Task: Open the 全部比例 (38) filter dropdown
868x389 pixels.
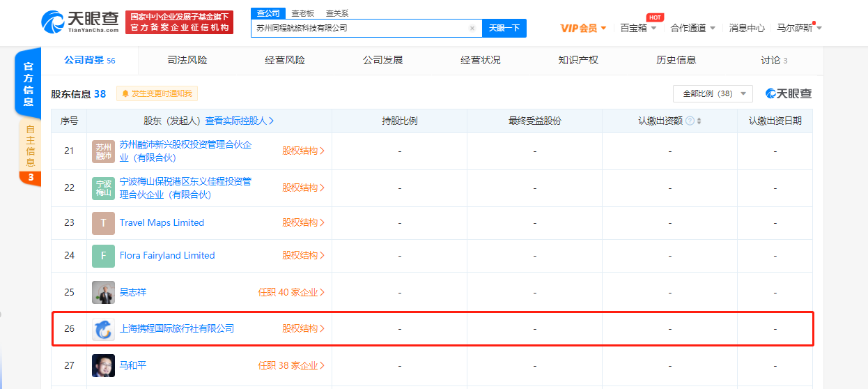Action: point(713,93)
